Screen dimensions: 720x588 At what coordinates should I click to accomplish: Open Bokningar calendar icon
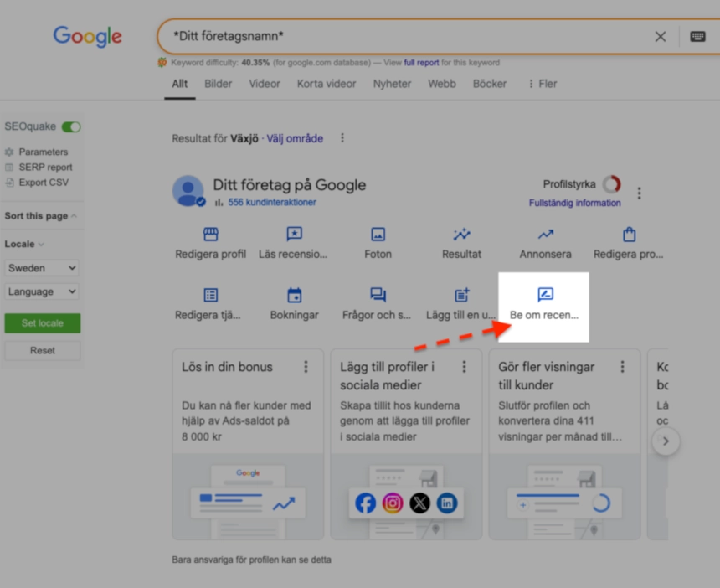pos(295,295)
